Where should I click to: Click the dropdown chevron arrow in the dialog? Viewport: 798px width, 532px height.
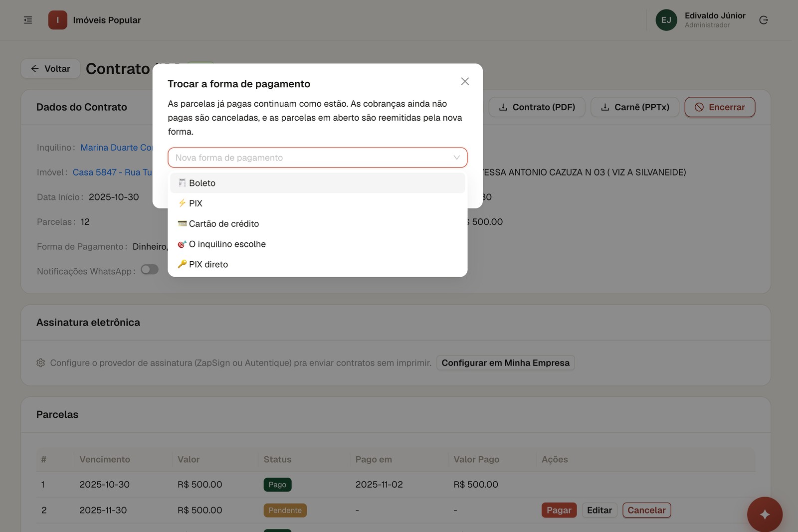(x=456, y=158)
